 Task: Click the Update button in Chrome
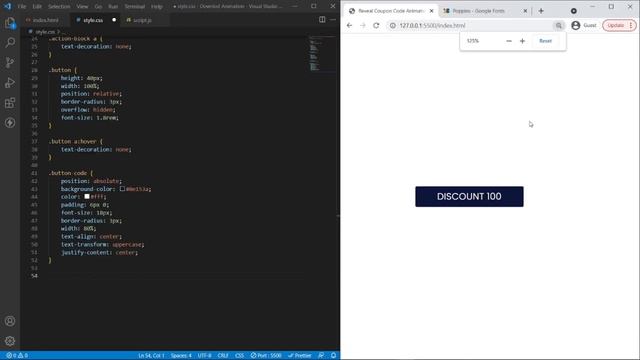[x=616, y=25]
